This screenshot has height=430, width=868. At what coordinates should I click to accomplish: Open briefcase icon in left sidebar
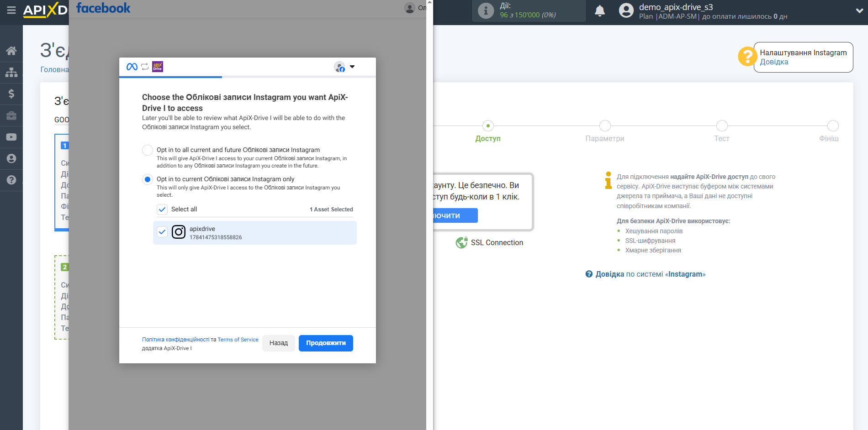pyautogui.click(x=11, y=115)
